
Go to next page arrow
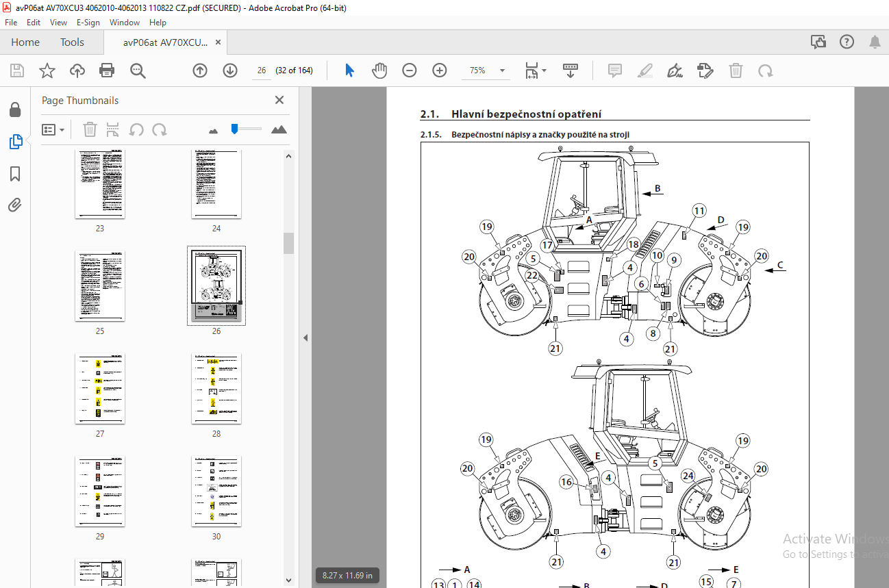[230, 71]
